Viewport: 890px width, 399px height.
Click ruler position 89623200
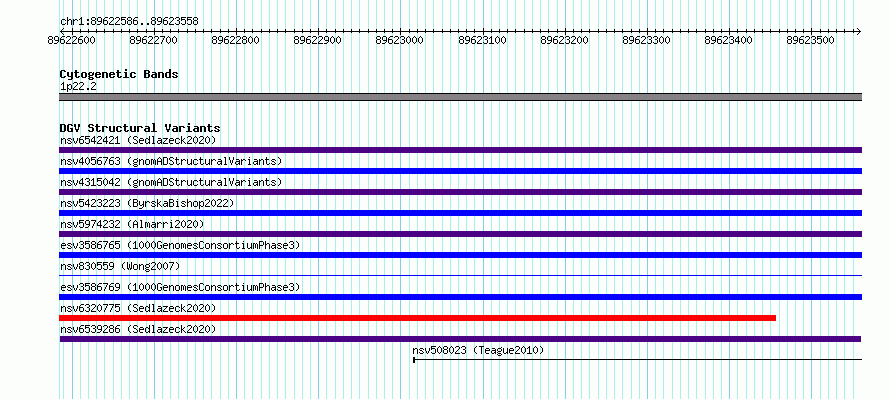565,41
